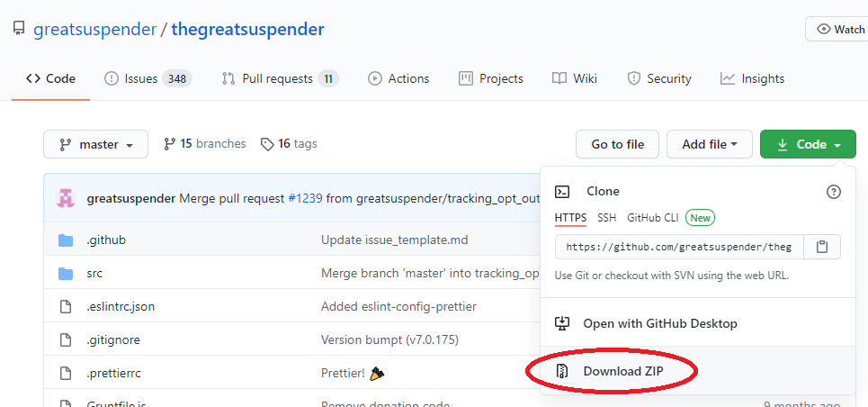Open the 'Update issue_template.md' commit message

pyautogui.click(x=395, y=240)
